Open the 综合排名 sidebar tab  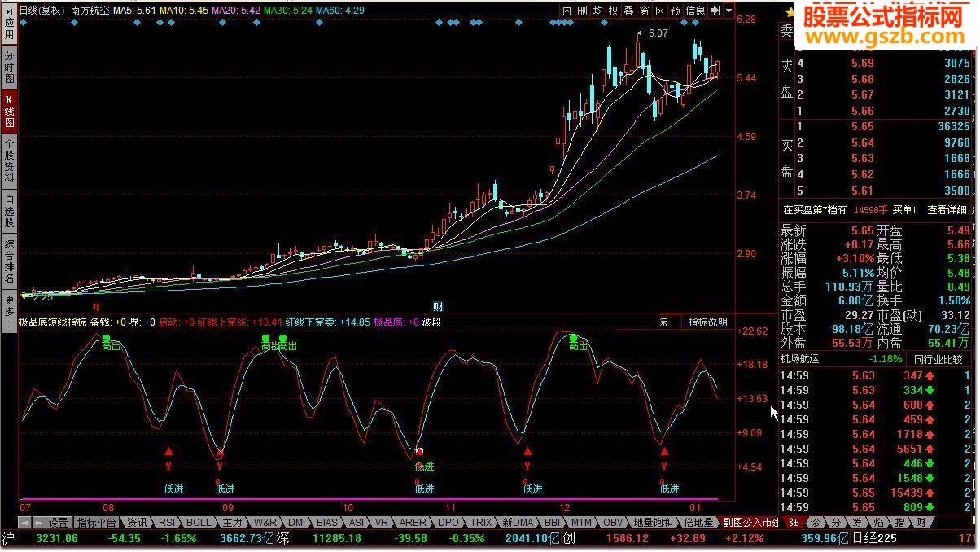(9, 261)
